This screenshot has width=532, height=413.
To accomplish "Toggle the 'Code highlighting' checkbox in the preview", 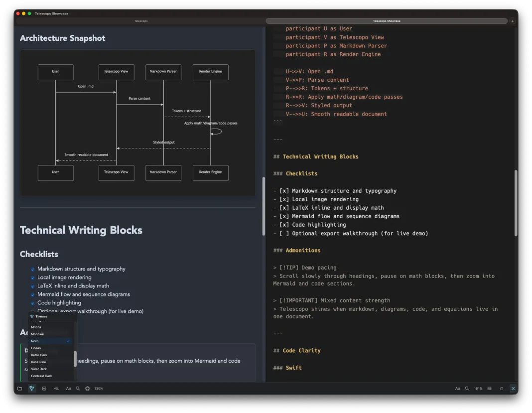I will 32,303.
